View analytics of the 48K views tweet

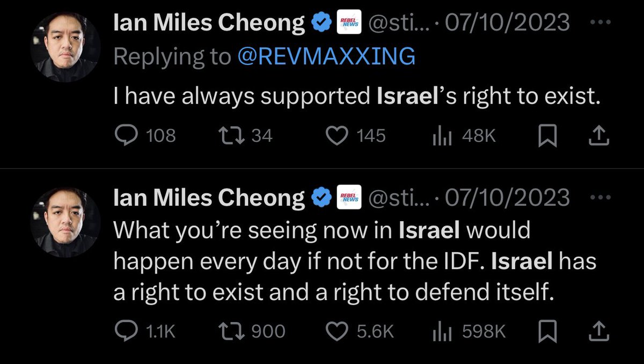click(x=441, y=136)
